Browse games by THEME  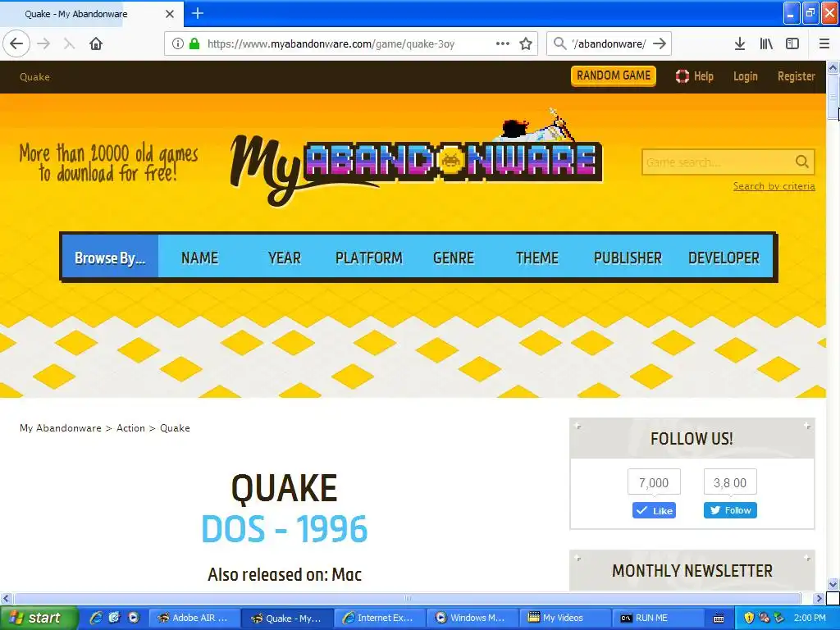[536, 258]
